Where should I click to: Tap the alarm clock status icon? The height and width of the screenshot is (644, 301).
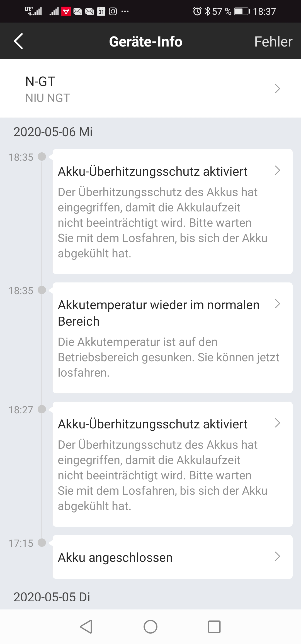click(x=197, y=11)
